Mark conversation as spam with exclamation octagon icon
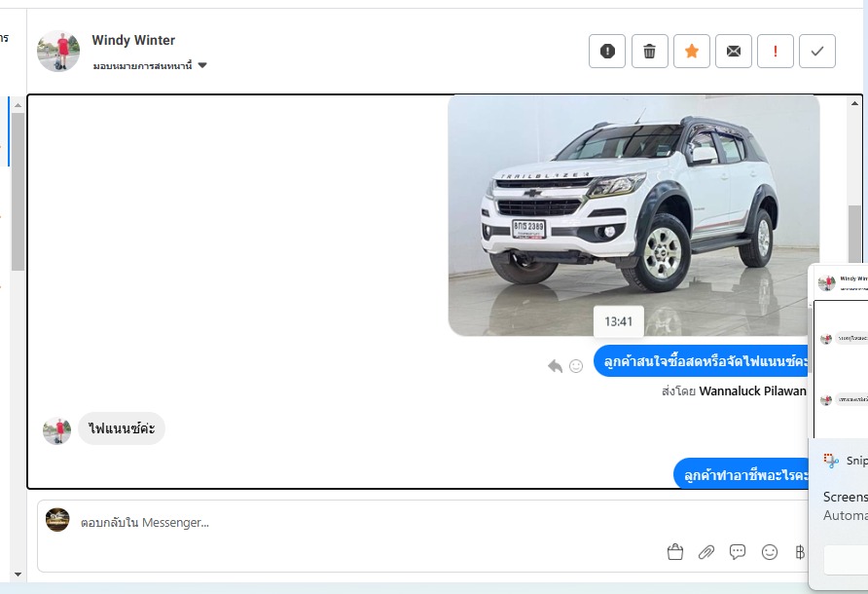This screenshot has width=868, height=594. click(607, 51)
